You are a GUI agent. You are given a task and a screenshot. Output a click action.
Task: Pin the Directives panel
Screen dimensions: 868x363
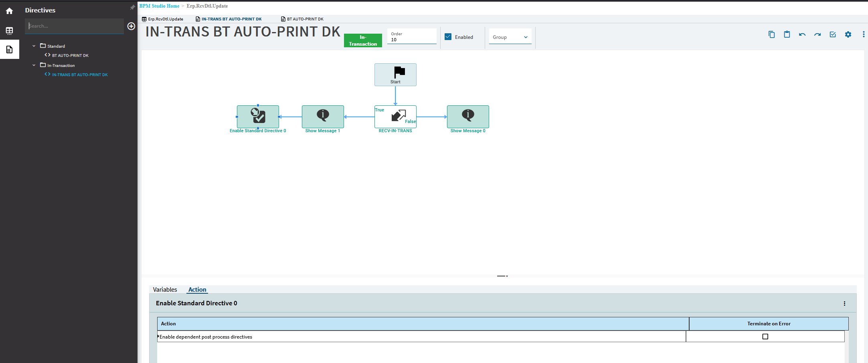132,7
